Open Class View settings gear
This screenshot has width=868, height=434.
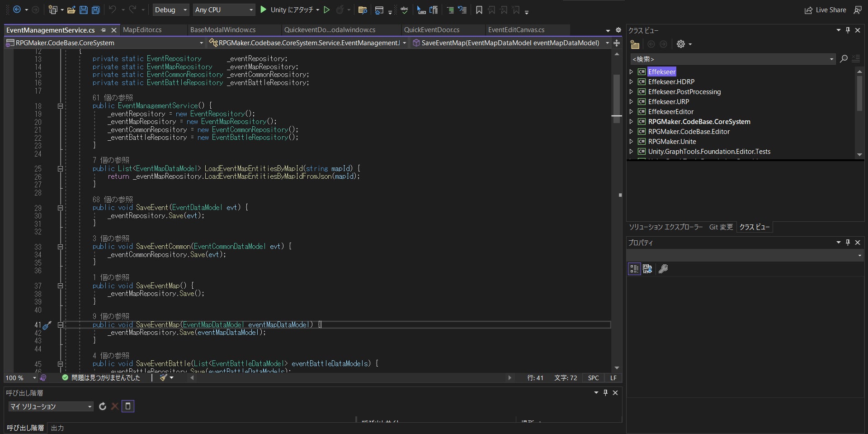click(681, 44)
